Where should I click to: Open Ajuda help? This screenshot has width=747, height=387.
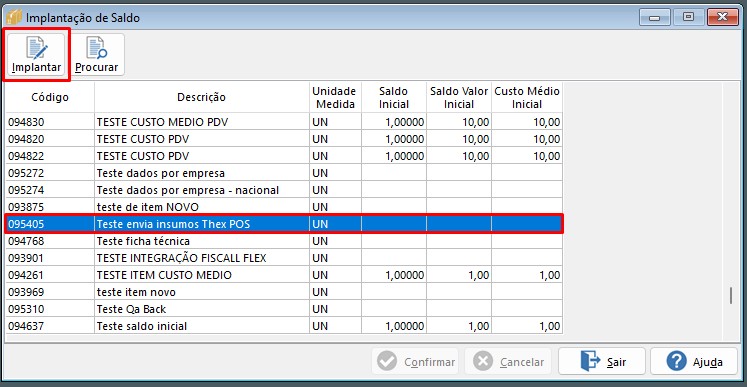click(x=694, y=362)
